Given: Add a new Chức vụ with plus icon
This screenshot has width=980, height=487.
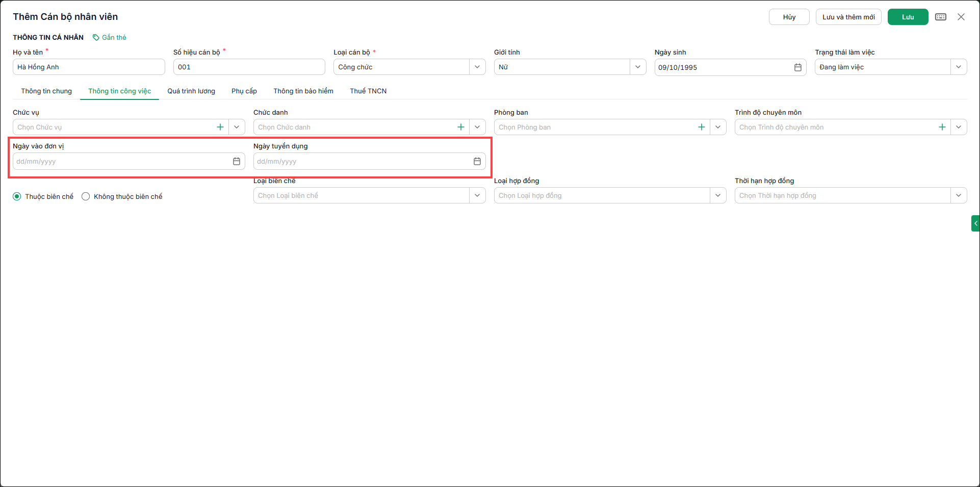Looking at the screenshot, I should [x=220, y=127].
